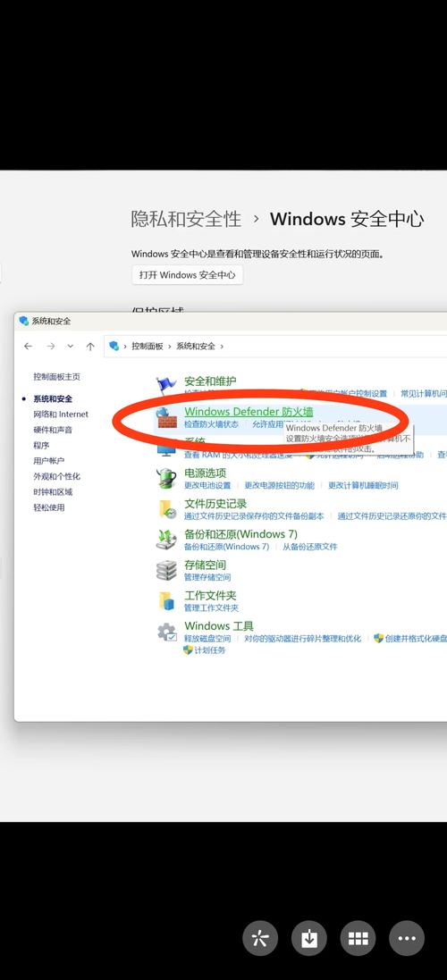The width and height of the screenshot is (447, 980).
Task: Select 用户帐户 in the sidebar
Action: point(49,461)
